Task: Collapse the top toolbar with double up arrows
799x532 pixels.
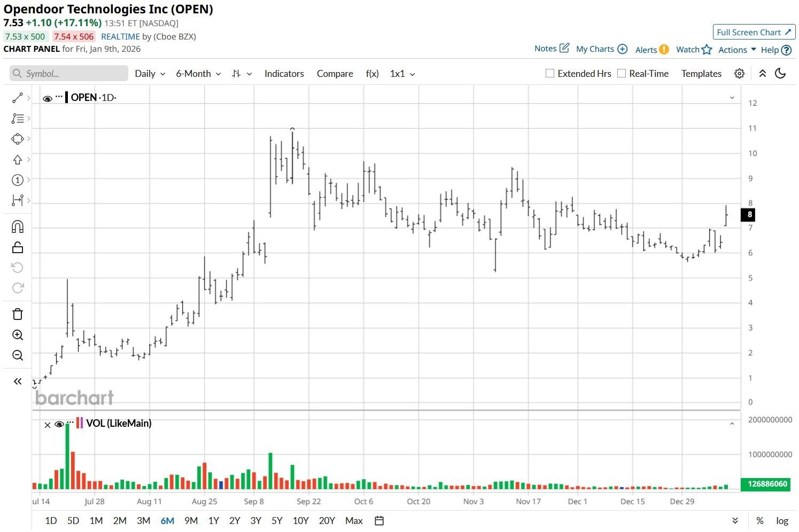Action: pyautogui.click(x=763, y=74)
